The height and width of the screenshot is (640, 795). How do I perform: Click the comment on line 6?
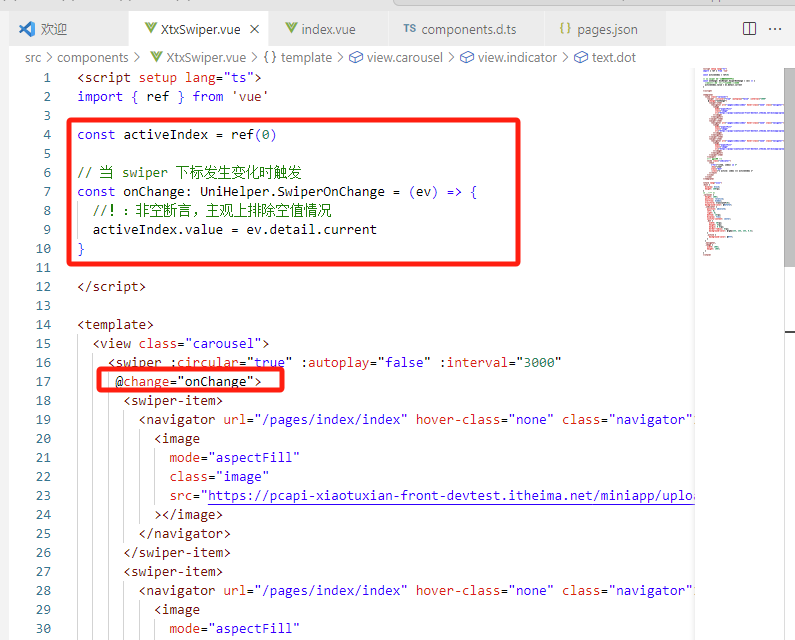189,172
